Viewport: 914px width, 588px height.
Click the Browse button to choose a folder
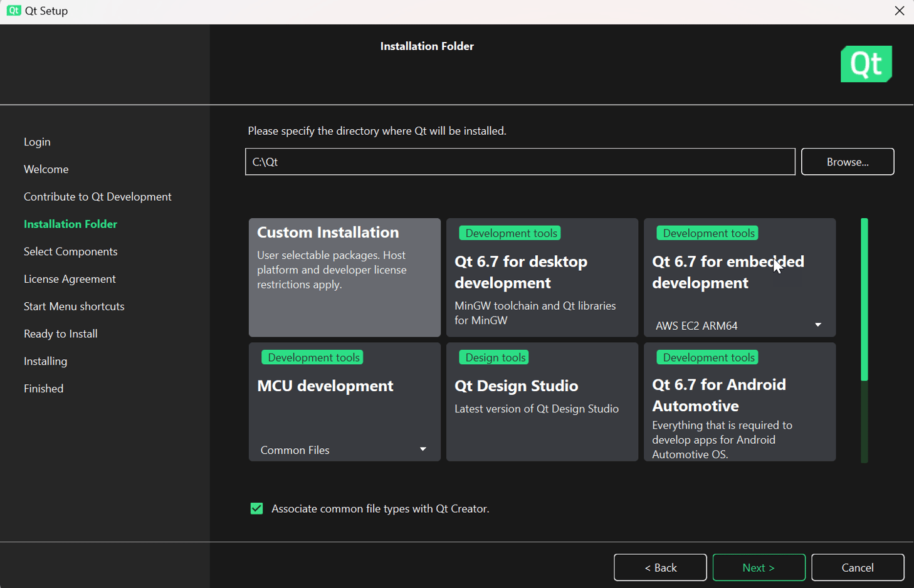click(847, 161)
